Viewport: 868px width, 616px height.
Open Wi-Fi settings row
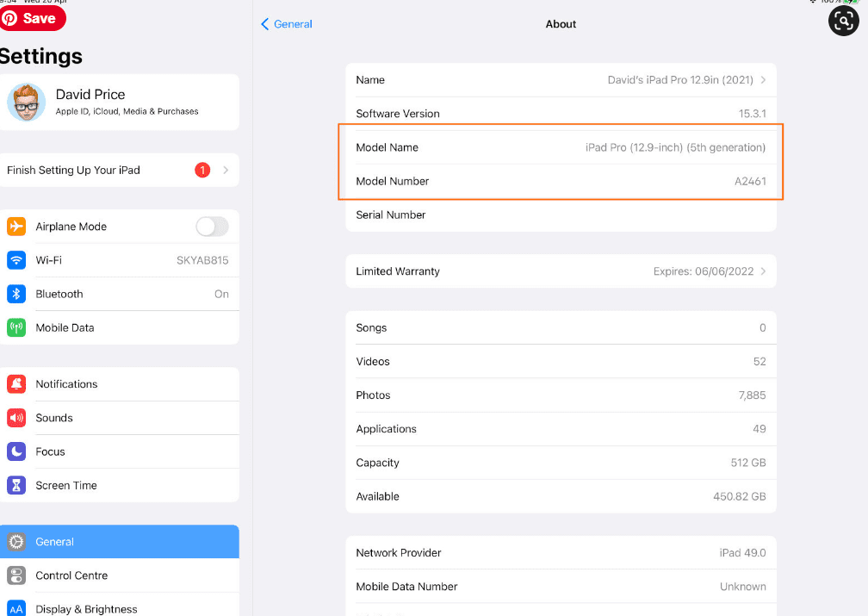click(x=120, y=260)
